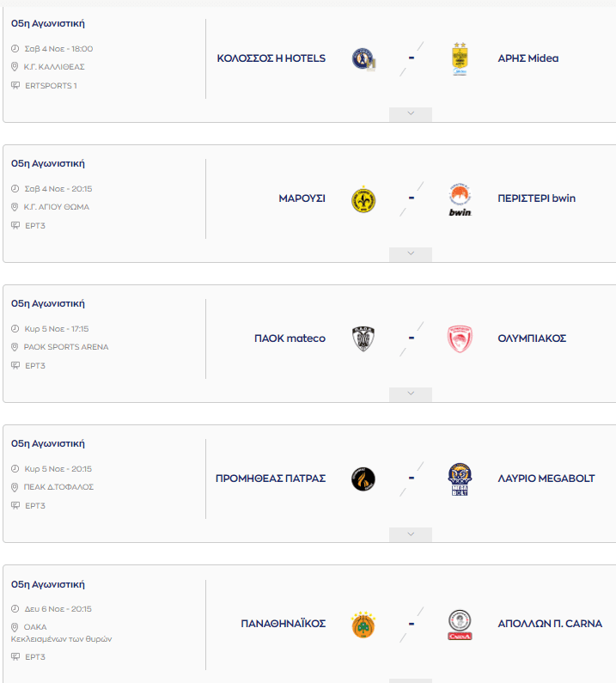616x683 pixels.
Task: Click the Panathinaikos team logo
Action: pyautogui.click(x=363, y=624)
